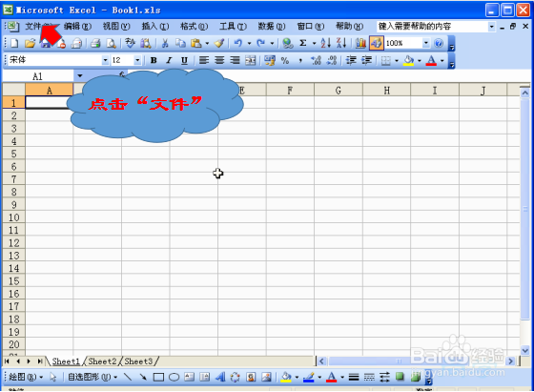
Task: Open the Borders dropdown arrow
Action: (397, 61)
